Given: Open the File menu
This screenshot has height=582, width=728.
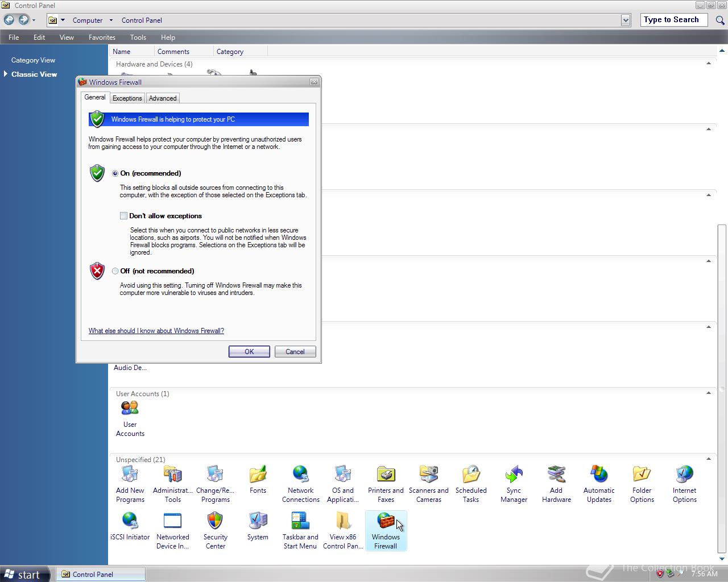Looking at the screenshot, I should click(14, 38).
